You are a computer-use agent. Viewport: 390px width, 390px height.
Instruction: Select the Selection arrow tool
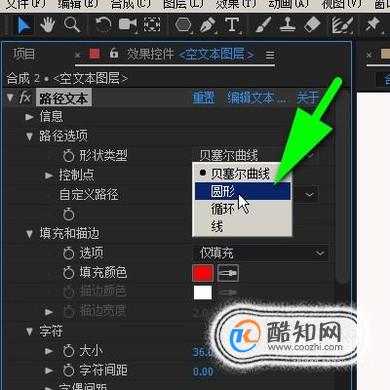[x=24, y=25]
